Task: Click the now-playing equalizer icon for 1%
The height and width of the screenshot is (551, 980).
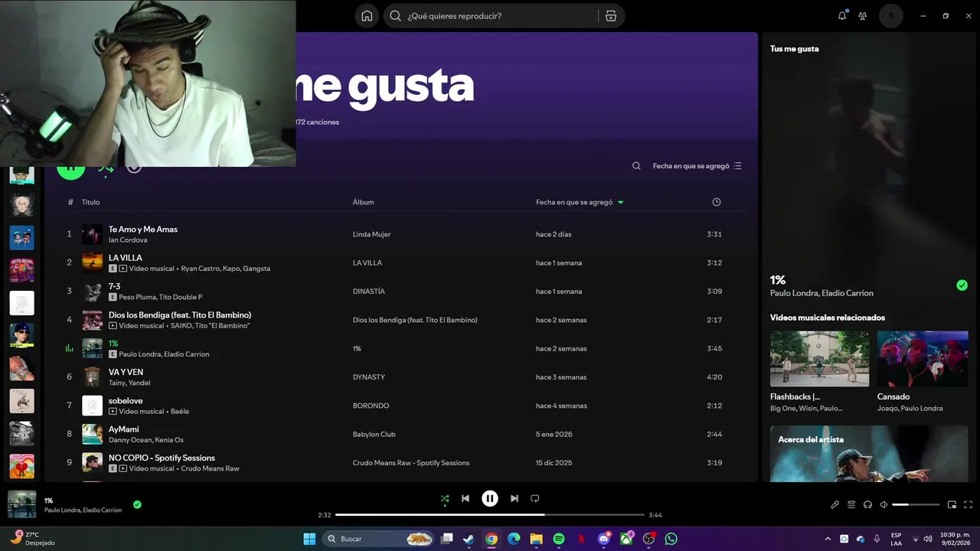Action: point(69,348)
